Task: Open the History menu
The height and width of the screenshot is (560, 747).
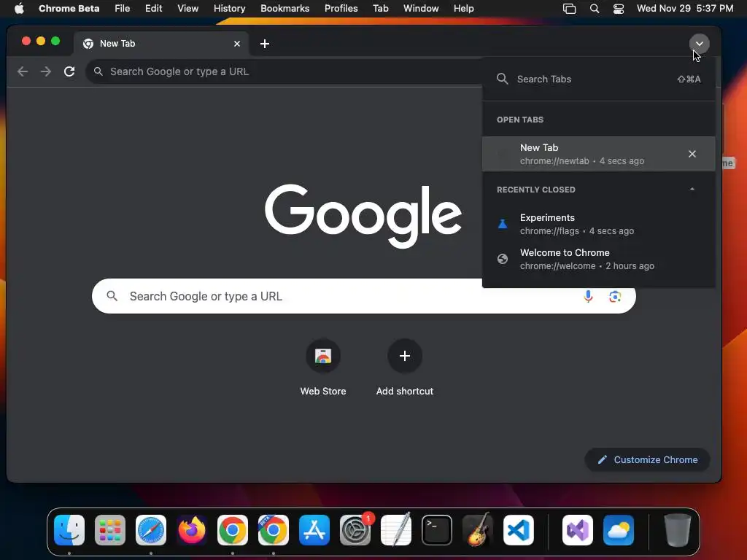Action: [229, 9]
